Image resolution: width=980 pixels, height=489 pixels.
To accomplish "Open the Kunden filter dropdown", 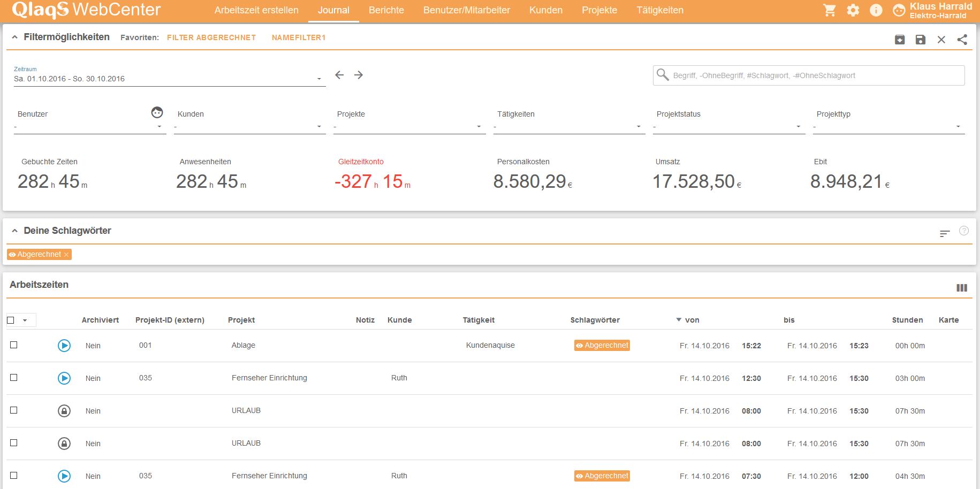I will click(250, 127).
